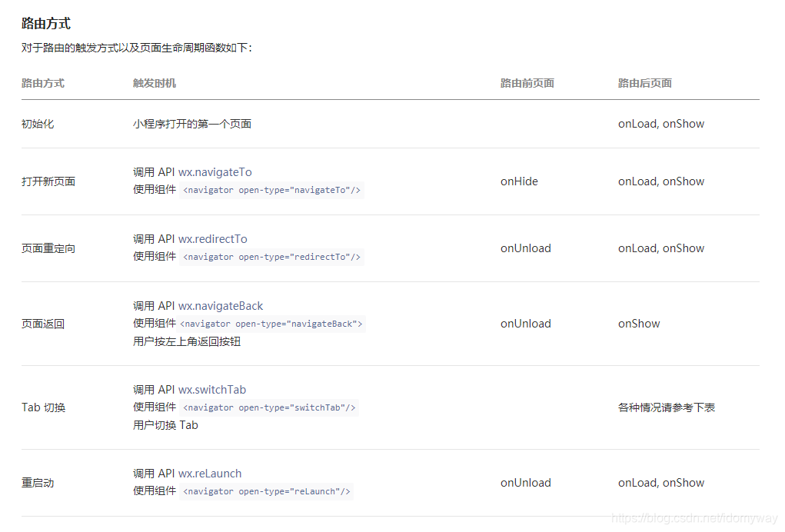Click the navigateTo navigator code snippet
Viewport: 785px width, 532px height.
tap(272, 190)
